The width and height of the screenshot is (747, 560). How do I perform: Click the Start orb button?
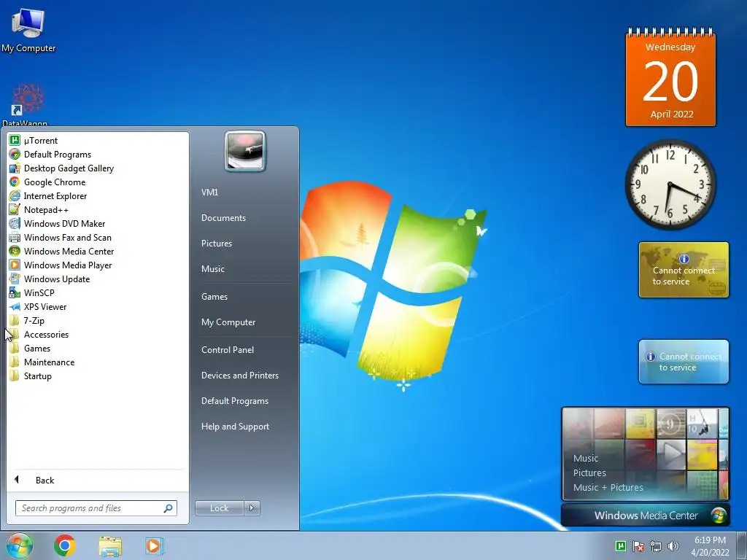[x=20, y=545]
